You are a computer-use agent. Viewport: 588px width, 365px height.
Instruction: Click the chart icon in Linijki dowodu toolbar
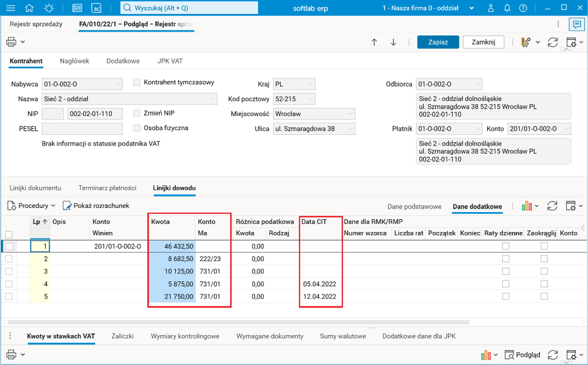point(527,206)
